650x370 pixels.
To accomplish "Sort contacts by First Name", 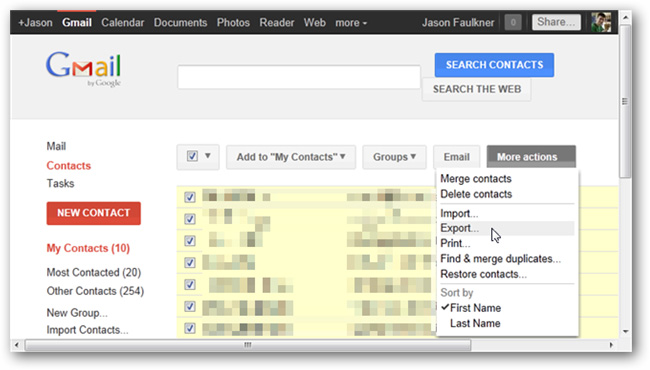I will [x=475, y=308].
